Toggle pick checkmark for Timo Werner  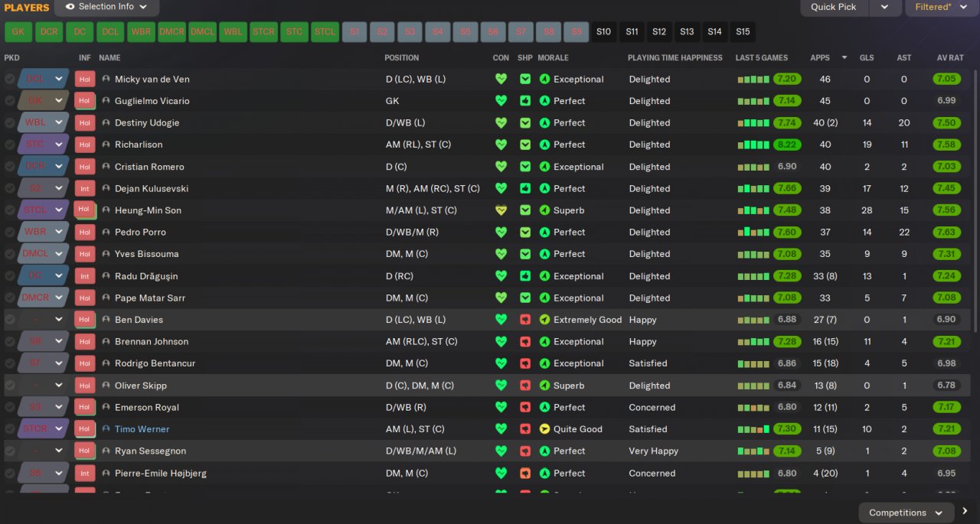tap(10, 429)
